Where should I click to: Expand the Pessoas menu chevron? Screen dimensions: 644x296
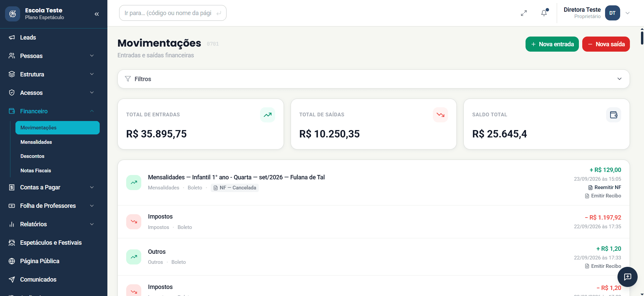92,56
